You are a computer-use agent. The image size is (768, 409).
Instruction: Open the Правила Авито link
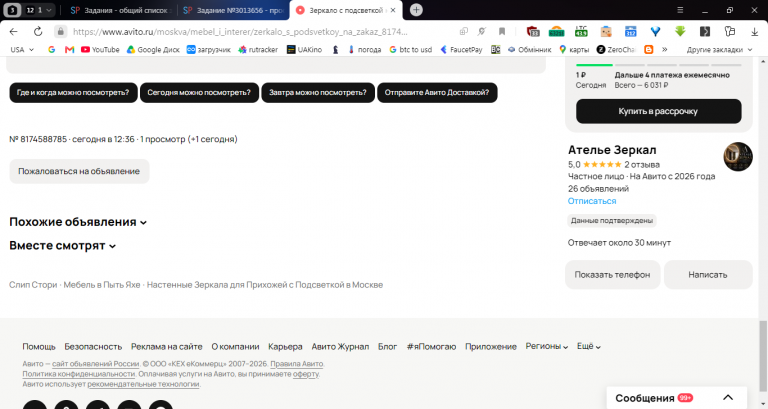click(296, 363)
